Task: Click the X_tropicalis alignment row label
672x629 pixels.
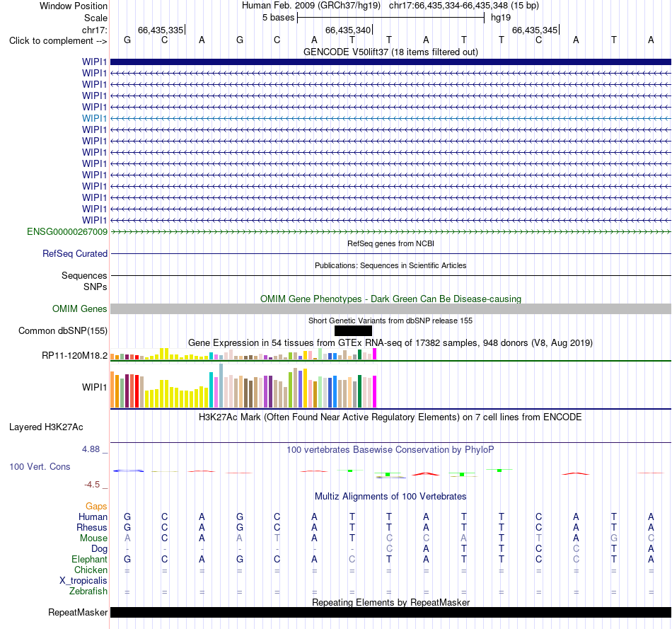Action: pos(83,581)
